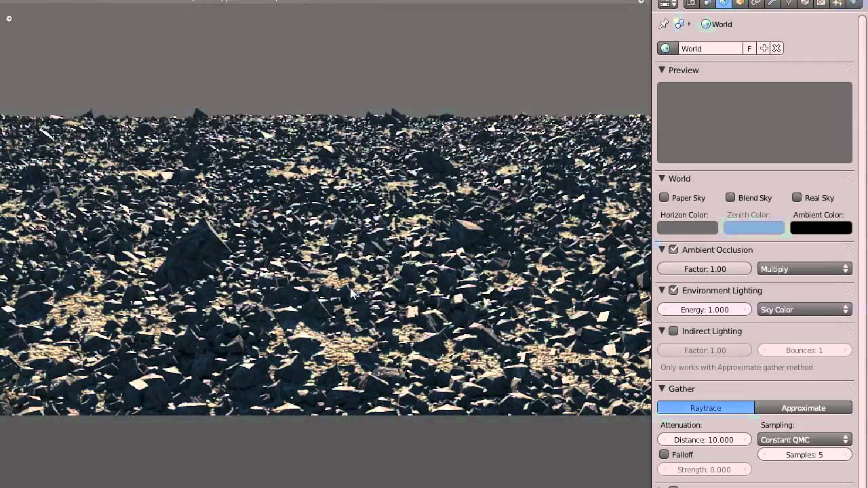The height and width of the screenshot is (488, 868).
Task: Collapse the Ambient Occlusion panel
Action: (662, 250)
